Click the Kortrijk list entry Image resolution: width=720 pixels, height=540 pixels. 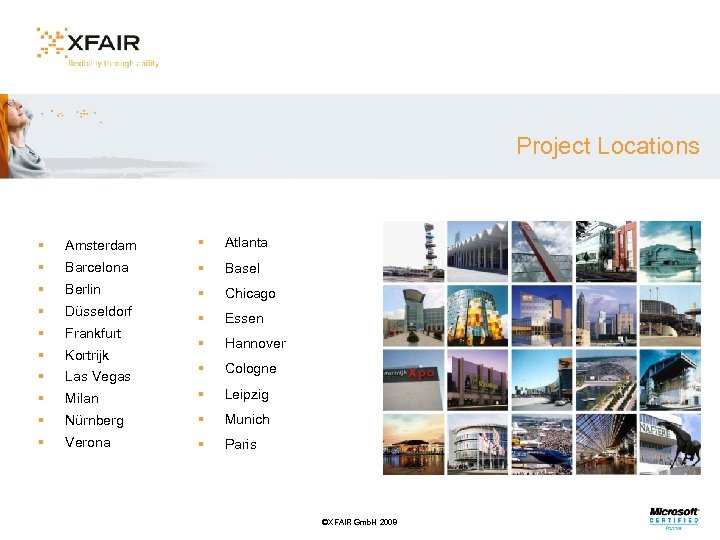coord(87,355)
